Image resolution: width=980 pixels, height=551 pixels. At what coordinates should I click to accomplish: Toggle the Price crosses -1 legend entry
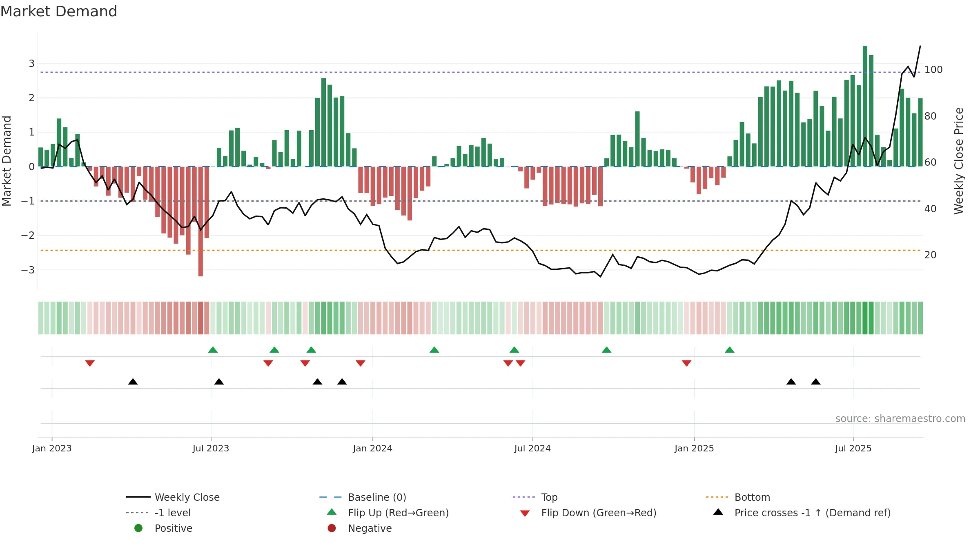tap(802, 513)
